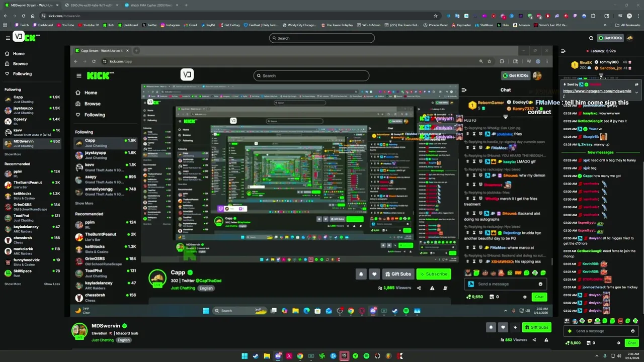Open the emoji picker in chat input
This screenshot has height=362, width=644.
[x=633, y=331]
